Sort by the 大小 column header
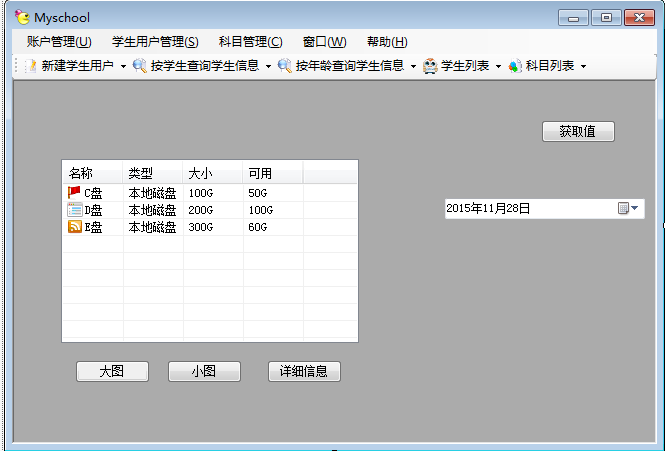This screenshot has width=665, height=451. click(x=213, y=173)
